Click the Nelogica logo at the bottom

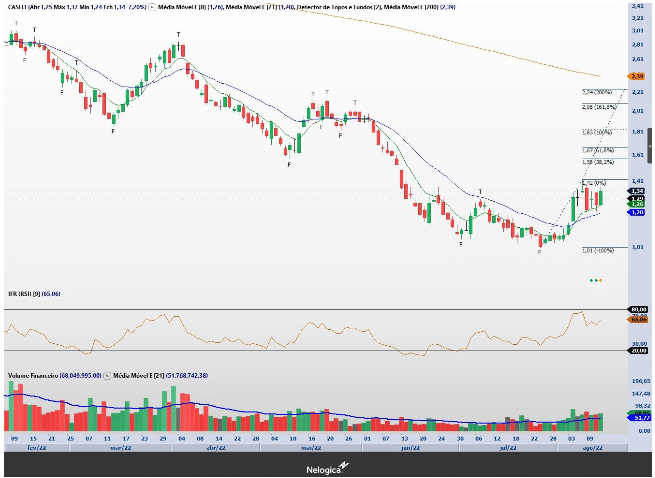[x=327, y=467]
